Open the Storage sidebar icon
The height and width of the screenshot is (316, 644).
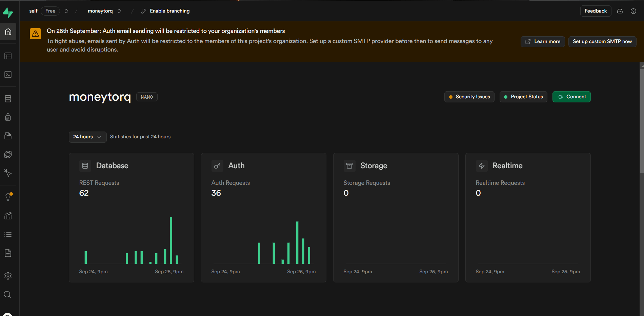click(x=8, y=136)
